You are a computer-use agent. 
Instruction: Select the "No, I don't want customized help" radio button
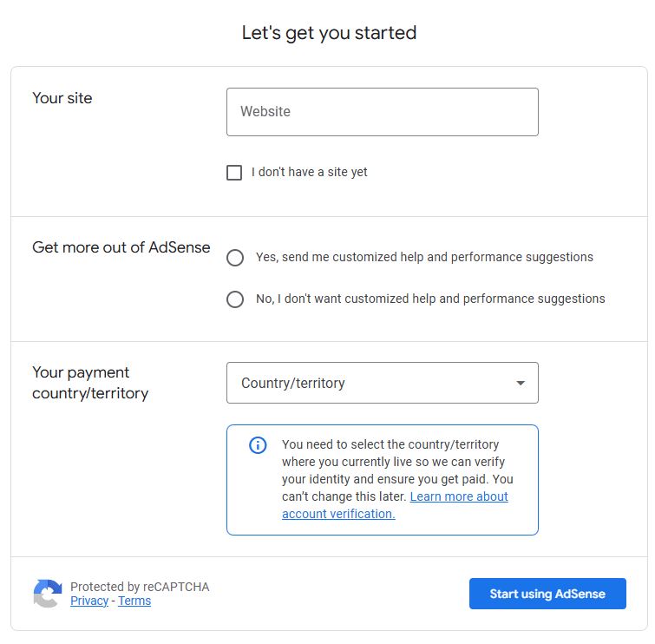tap(235, 299)
